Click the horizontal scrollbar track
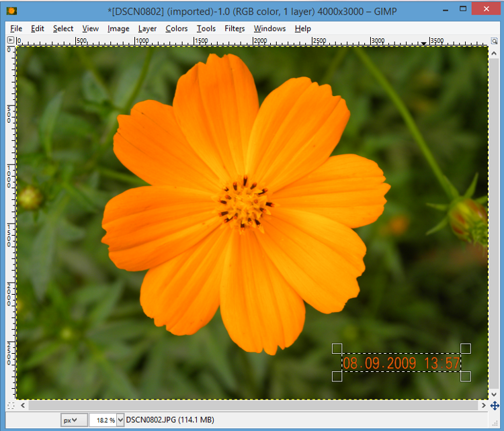 click(253, 405)
